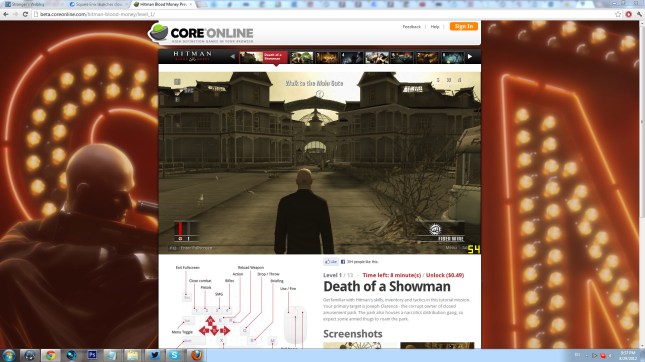
Task: Select the Death of a Showman level thumbnail
Action: coord(263,57)
